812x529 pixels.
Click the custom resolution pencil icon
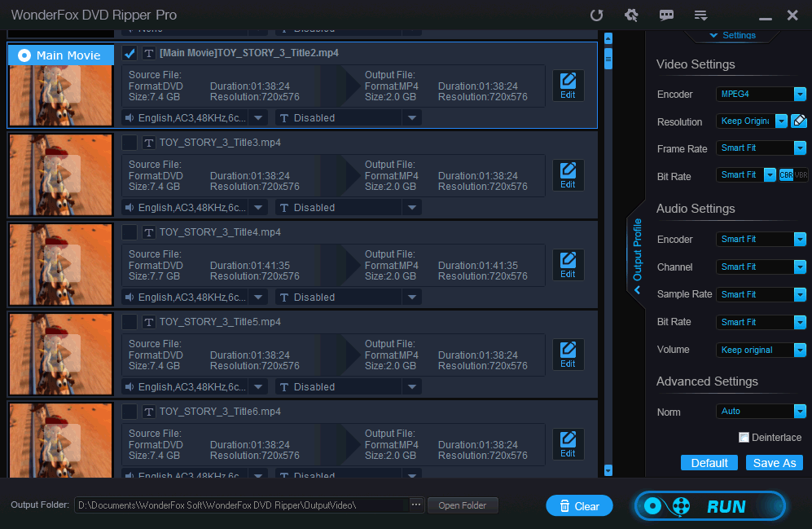coord(800,121)
